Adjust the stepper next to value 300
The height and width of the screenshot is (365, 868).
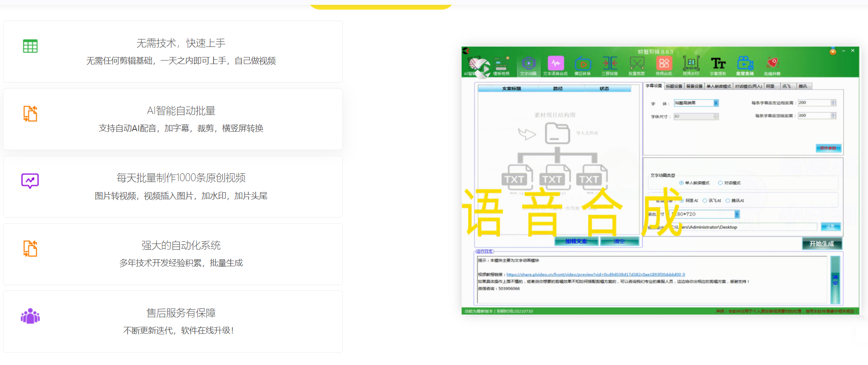coord(833,115)
